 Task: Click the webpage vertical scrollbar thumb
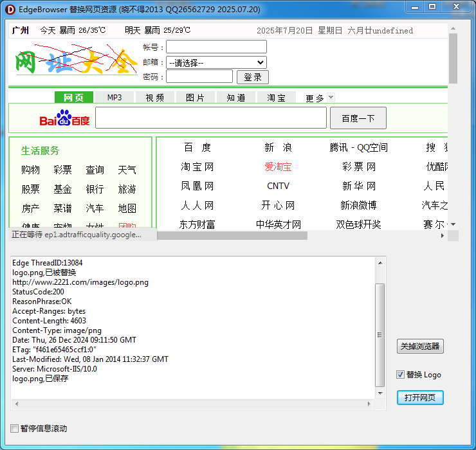tap(453, 59)
